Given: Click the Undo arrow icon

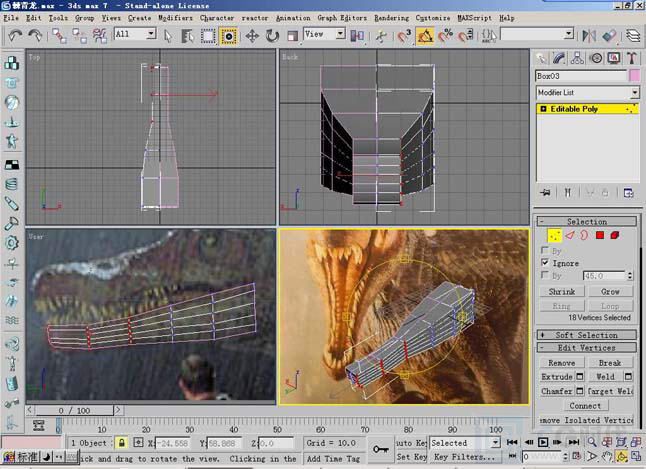Looking at the screenshot, I should pos(15,36).
